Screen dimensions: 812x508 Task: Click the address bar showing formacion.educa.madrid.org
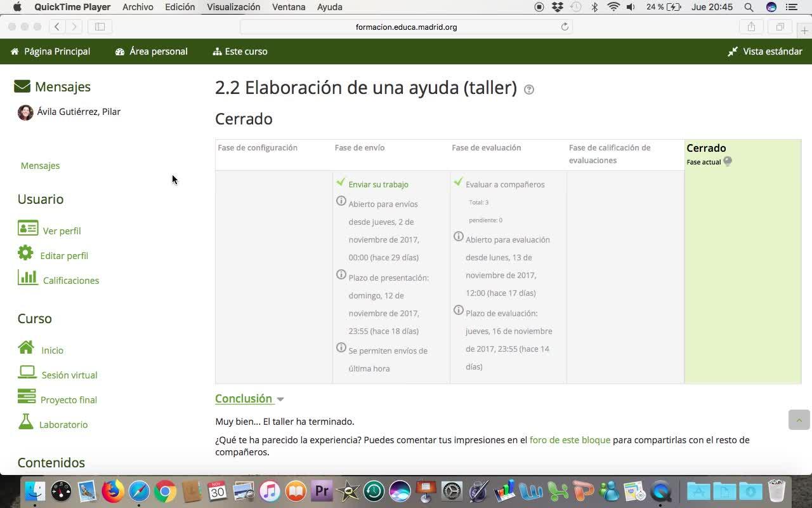tap(406, 27)
